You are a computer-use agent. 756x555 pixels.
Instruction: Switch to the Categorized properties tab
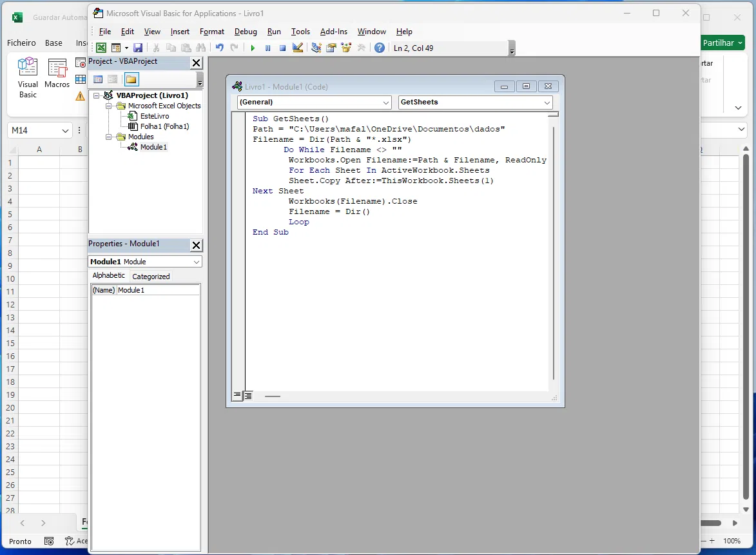click(151, 277)
